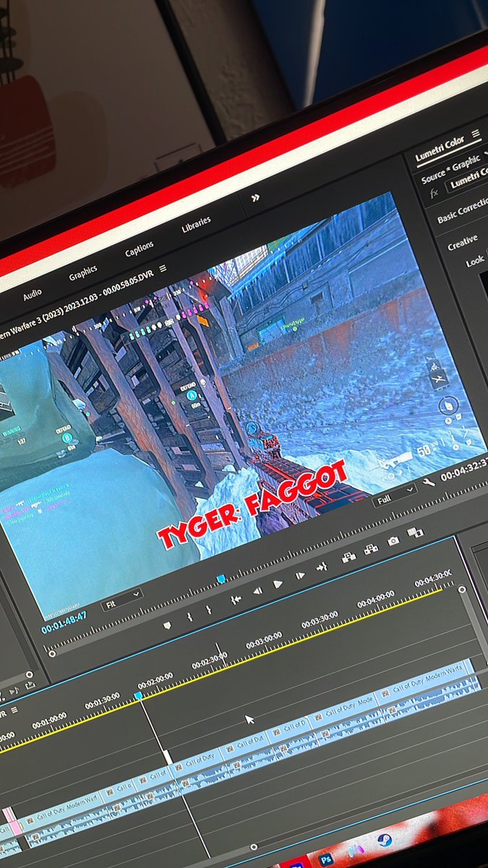The image size is (488, 868).
Task: Click the Export Frame camera icon
Action: pyautogui.click(x=393, y=541)
